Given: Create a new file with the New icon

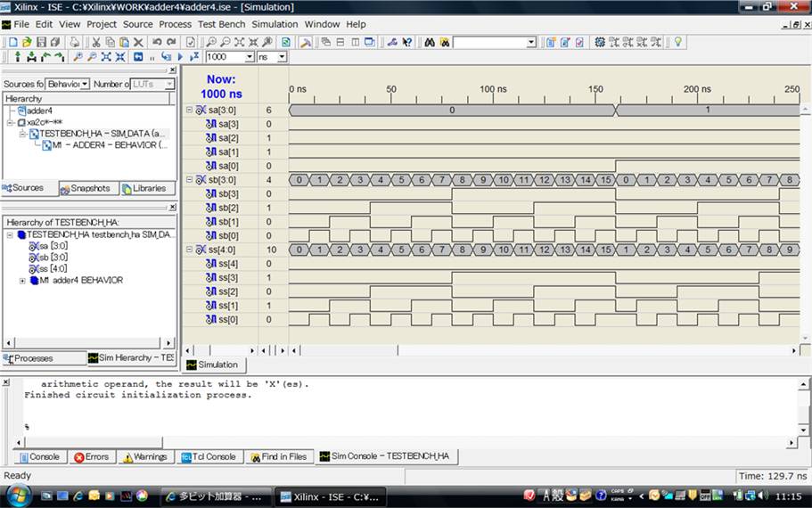Looking at the screenshot, I should tap(13, 43).
